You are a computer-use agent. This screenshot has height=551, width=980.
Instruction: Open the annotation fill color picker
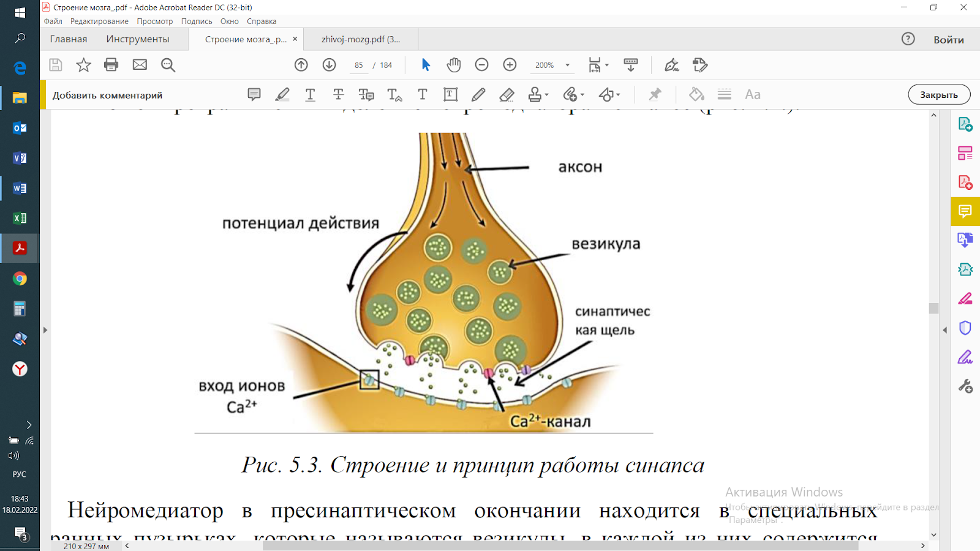(x=695, y=94)
